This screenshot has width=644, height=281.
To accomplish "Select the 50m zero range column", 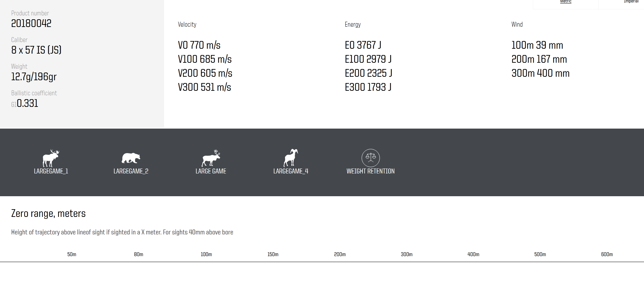I will click(x=72, y=254).
